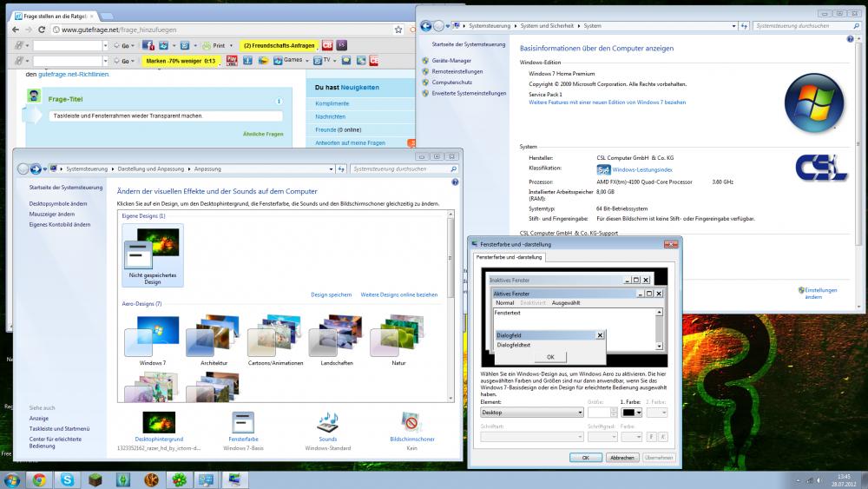Confirm Fensterfarbe dialog with OK

pyautogui.click(x=585, y=458)
